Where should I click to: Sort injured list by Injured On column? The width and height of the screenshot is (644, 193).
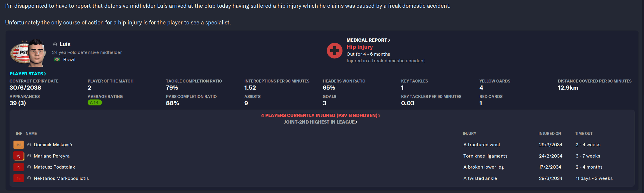pyautogui.click(x=549, y=134)
